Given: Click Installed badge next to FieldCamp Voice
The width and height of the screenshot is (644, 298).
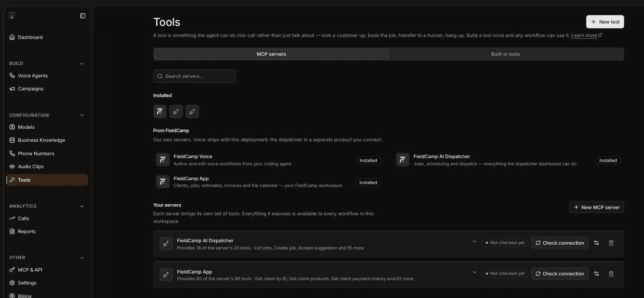Looking at the screenshot, I should pos(368,161).
